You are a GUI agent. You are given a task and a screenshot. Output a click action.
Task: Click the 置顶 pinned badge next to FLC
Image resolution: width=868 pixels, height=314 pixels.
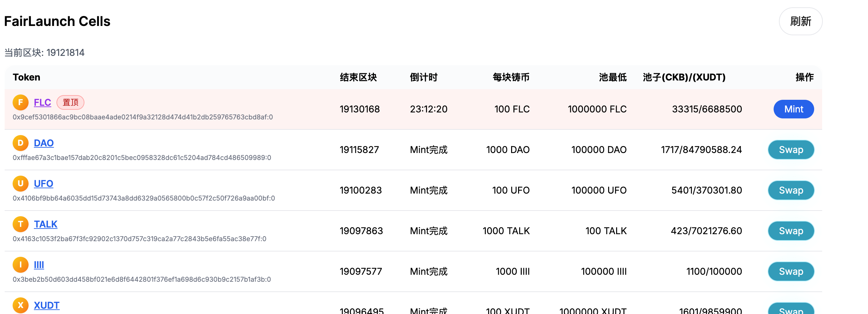70,102
